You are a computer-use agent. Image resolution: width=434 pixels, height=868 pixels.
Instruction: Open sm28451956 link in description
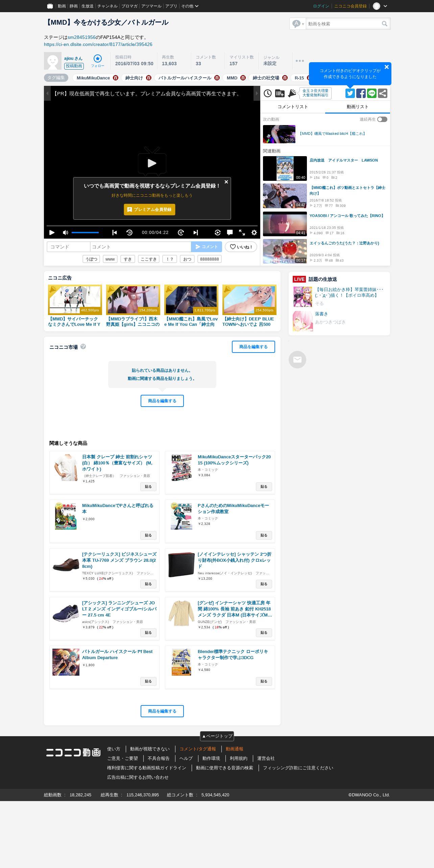[81, 37]
